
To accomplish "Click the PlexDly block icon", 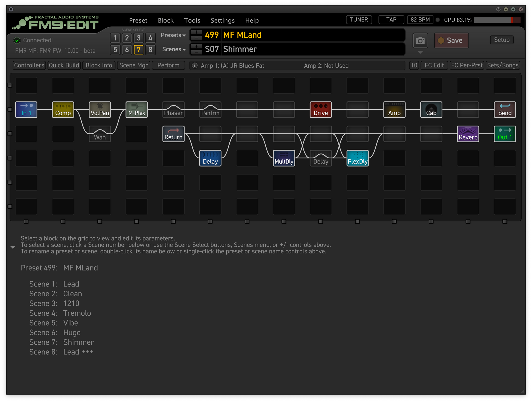I will tap(358, 158).
